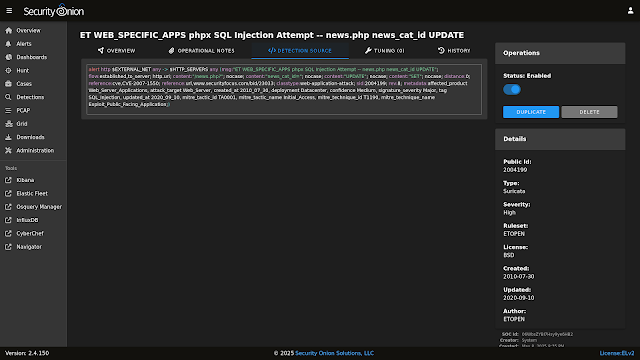Open the Tuning (0) tab
Image resolution: width=640 pixels, height=360 pixels.
384,51
